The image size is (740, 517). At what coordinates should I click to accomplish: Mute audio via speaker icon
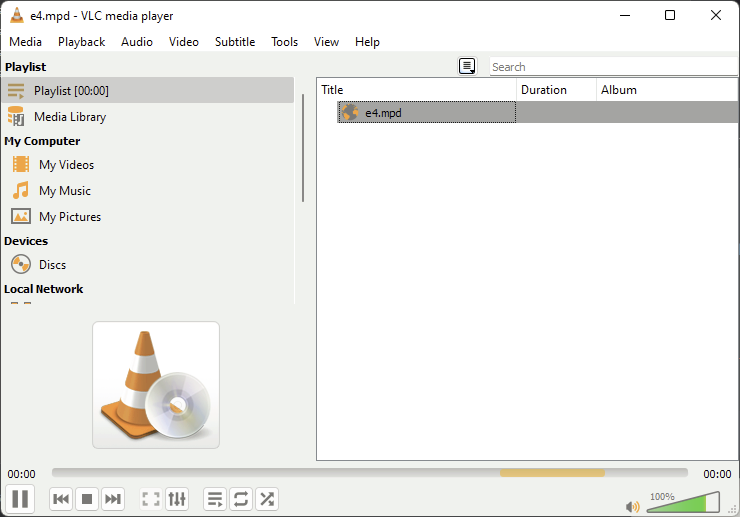point(632,507)
